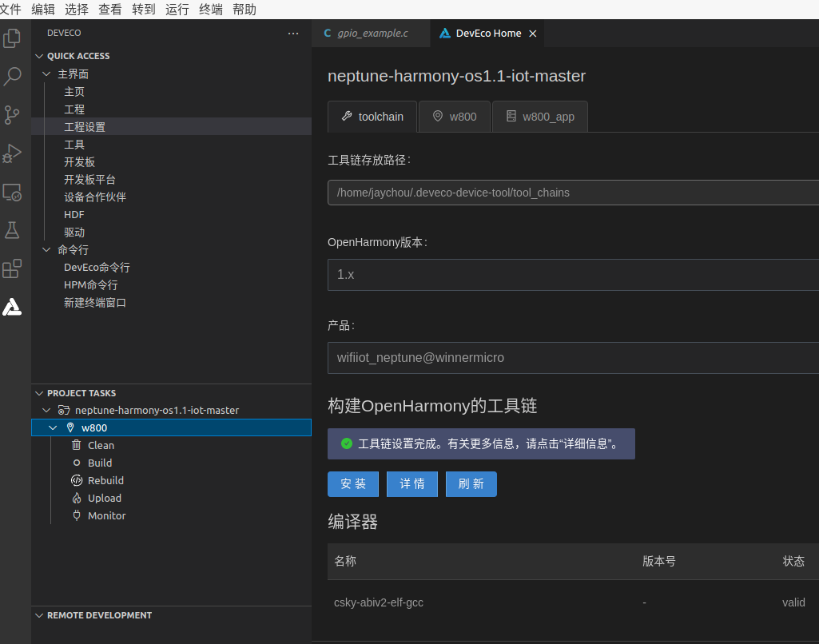Open the 帮助 menu
Screen dimensions: 819x644
245,10
